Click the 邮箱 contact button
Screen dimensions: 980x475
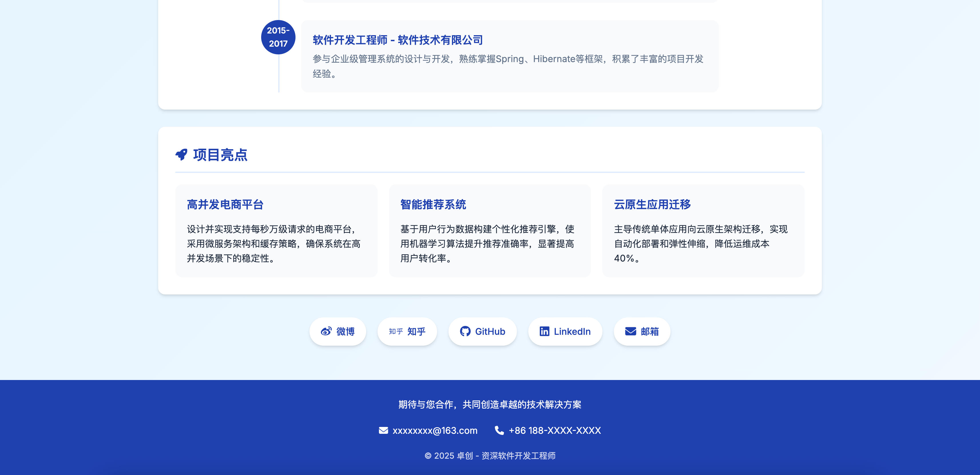(642, 331)
